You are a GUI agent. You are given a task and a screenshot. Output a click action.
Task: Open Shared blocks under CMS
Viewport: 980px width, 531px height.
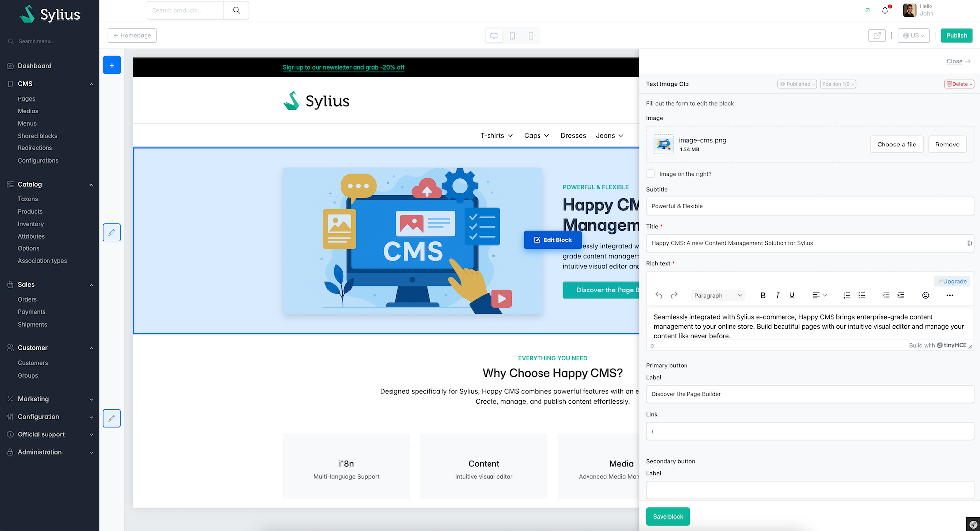[38, 136]
